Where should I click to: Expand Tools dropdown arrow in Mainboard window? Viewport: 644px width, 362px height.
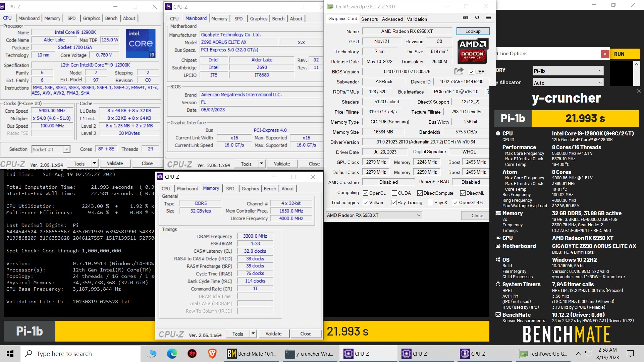pyautogui.click(x=261, y=164)
